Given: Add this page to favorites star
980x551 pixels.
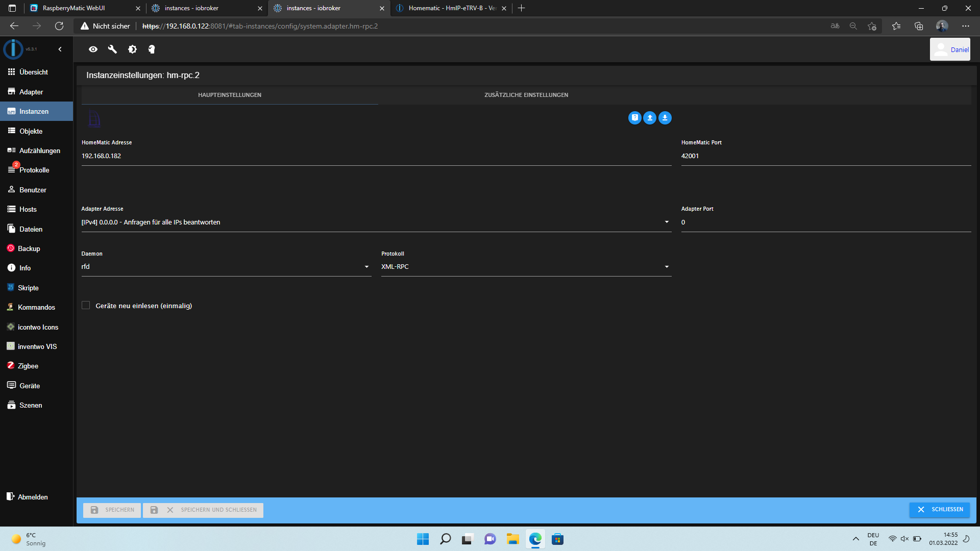Looking at the screenshot, I should pos(872,26).
